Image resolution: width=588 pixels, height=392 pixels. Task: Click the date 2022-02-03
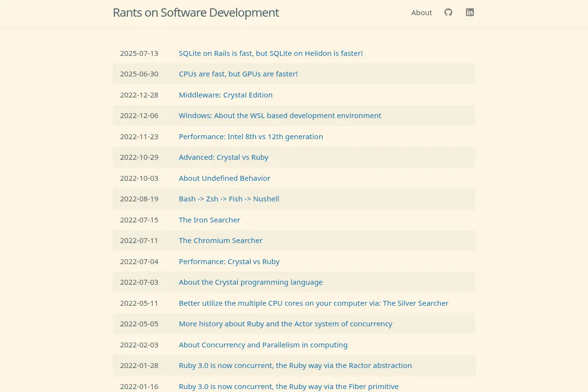pos(139,344)
